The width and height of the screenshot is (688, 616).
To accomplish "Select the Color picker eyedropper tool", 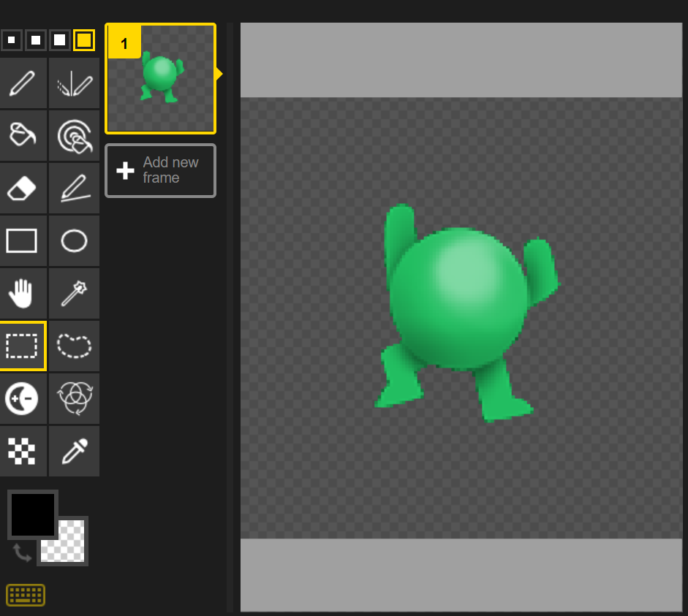I will pos(74,451).
